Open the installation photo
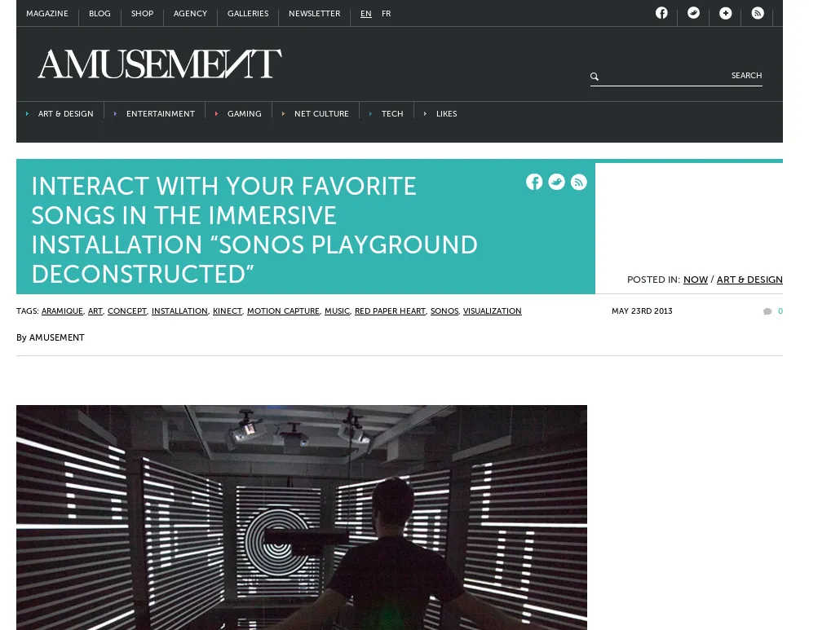This screenshot has height=630, width=840. coord(302,518)
